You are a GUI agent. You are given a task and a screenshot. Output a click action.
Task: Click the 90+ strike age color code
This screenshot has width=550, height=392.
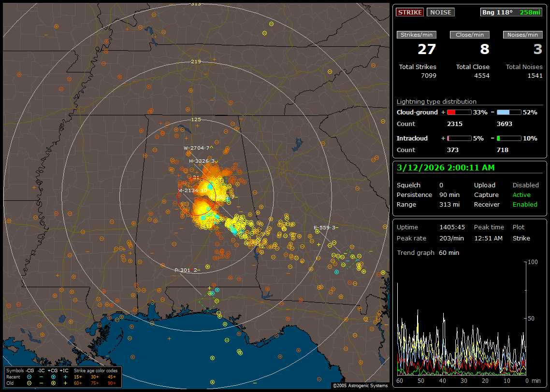click(112, 383)
